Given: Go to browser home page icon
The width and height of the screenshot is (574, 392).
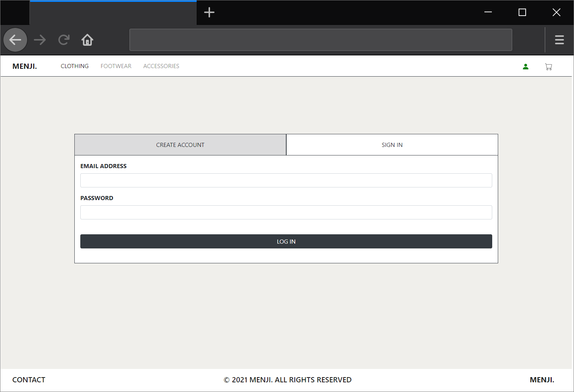Looking at the screenshot, I should click(87, 40).
